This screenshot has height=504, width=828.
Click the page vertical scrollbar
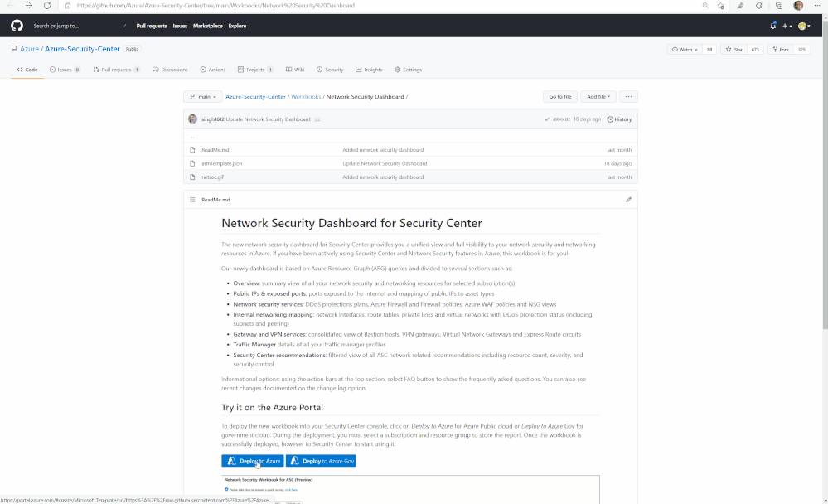click(x=825, y=174)
